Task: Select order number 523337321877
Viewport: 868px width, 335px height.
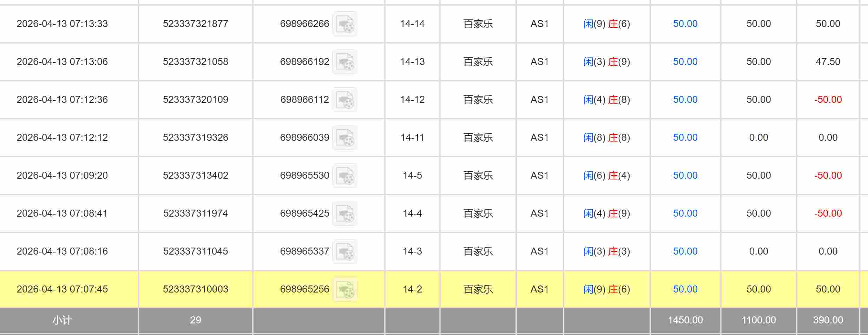Action: 196,24
